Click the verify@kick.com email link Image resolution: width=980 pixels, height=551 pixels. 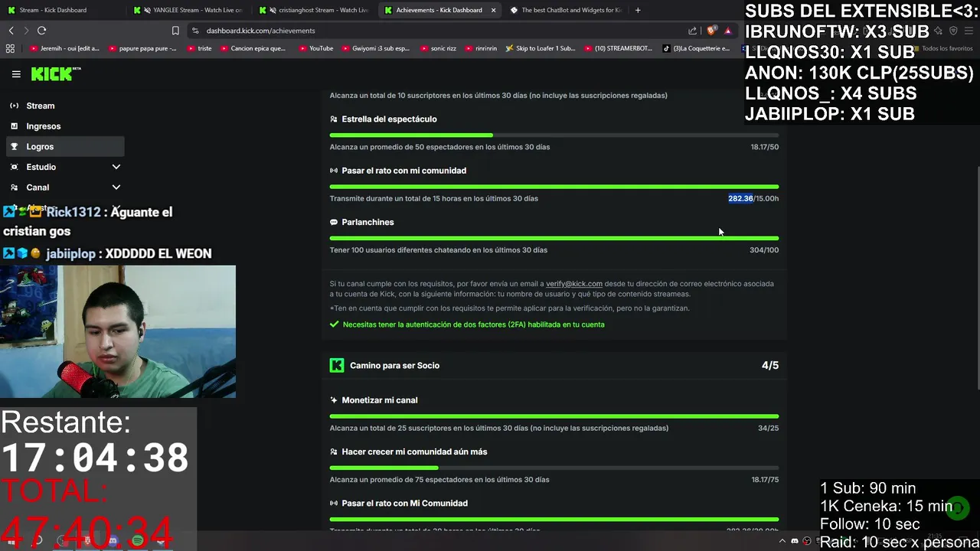pyautogui.click(x=574, y=284)
